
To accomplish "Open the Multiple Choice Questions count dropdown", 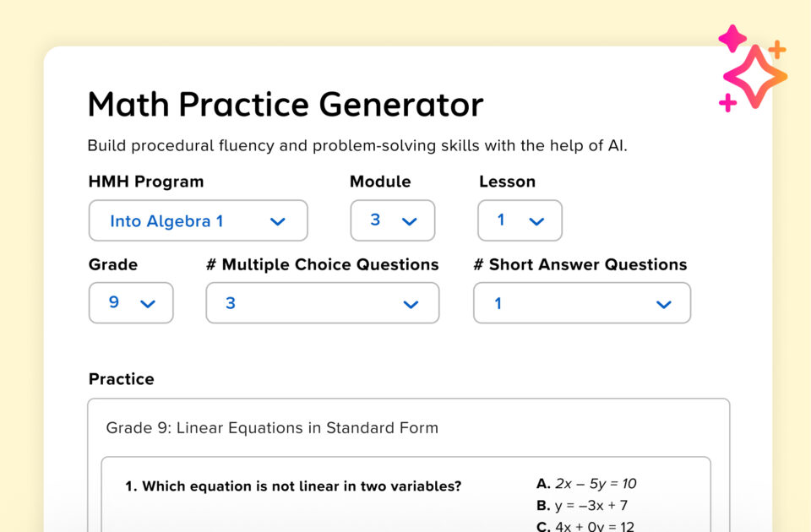I will click(322, 302).
